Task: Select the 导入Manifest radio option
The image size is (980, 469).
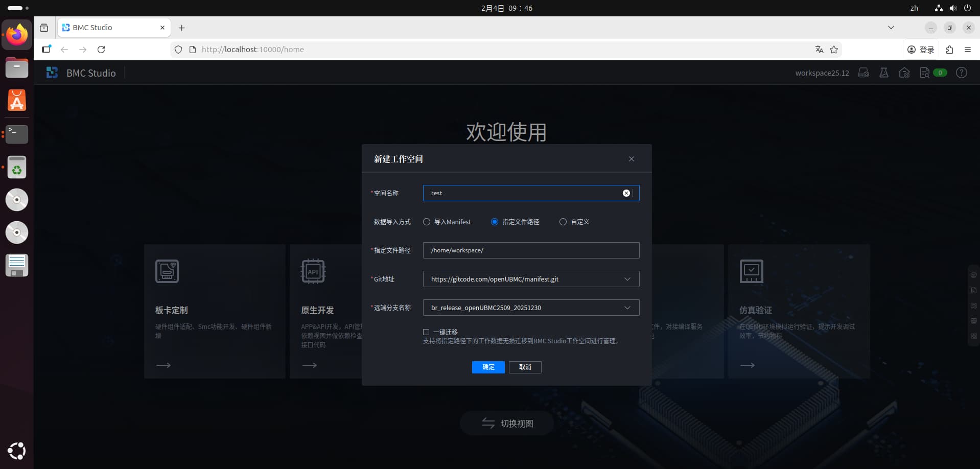Action: pyautogui.click(x=427, y=222)
